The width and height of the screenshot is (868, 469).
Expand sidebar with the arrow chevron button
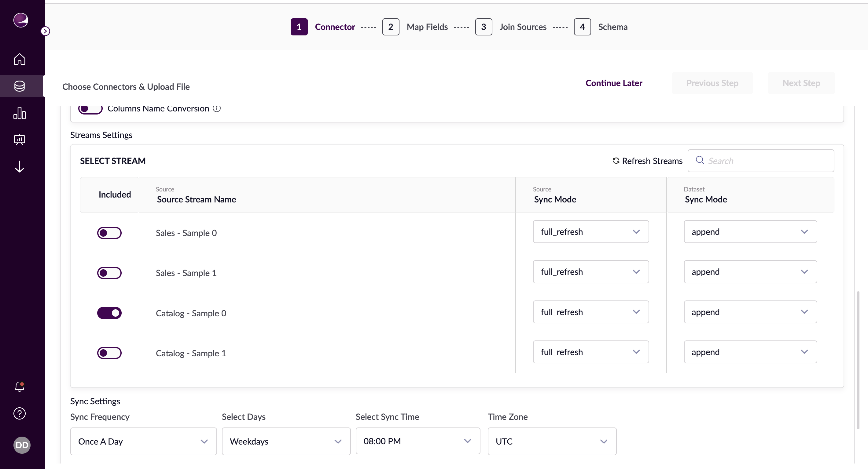click(x=46, y=31)
